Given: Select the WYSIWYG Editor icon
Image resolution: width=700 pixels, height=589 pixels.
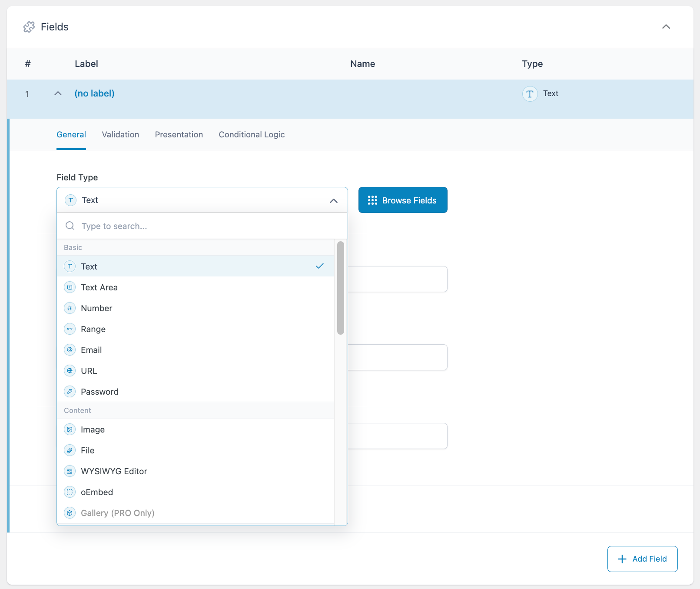Looking at the screenshot, I should [x=70, y=471].
